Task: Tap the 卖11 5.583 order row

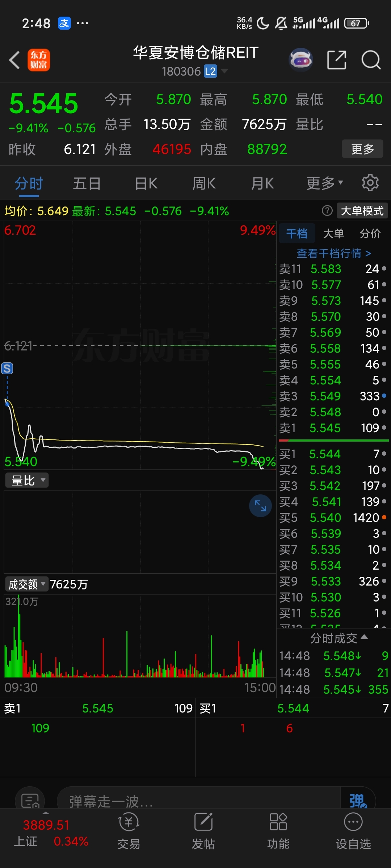Action: [x=333, y=269]
